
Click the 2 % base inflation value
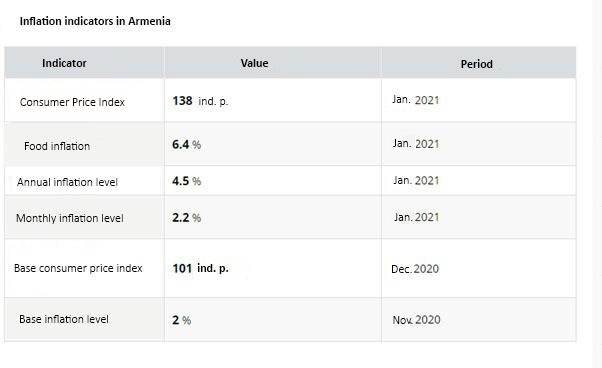pyautogui.click(x=181, y=320)
